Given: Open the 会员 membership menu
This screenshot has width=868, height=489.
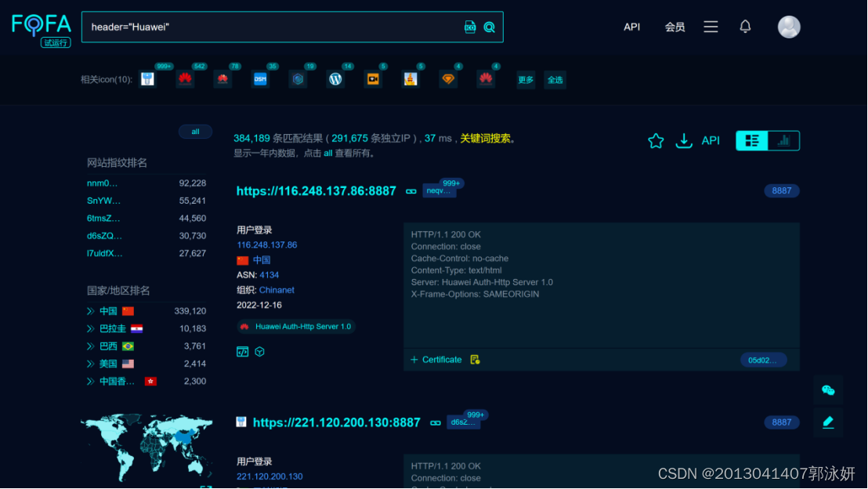Looking at the screenshot, I should [x=675, y=27].
